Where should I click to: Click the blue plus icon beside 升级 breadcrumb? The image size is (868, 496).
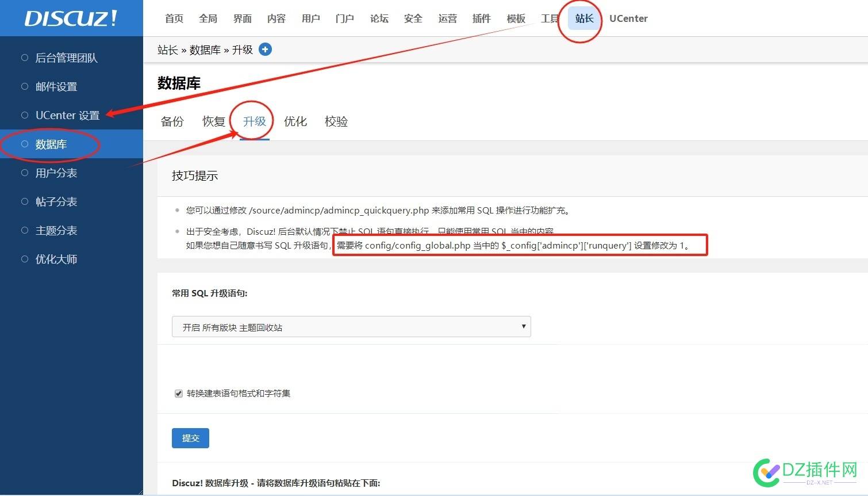pos(265,49)
